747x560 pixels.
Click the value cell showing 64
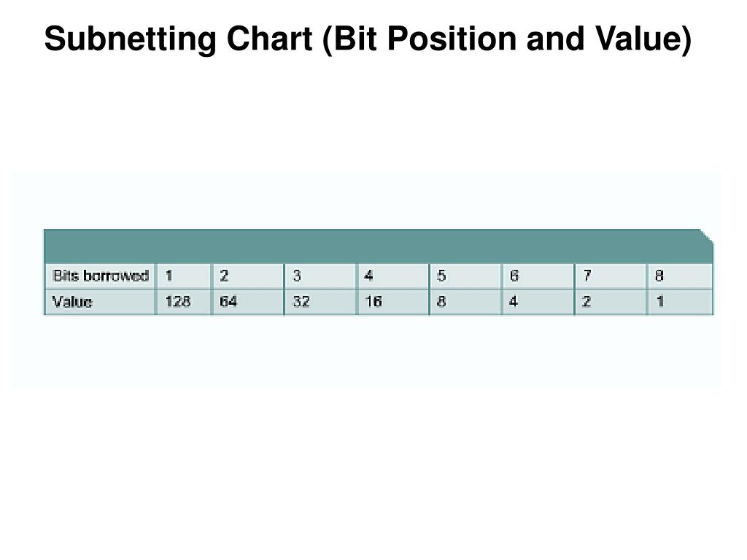248,302
